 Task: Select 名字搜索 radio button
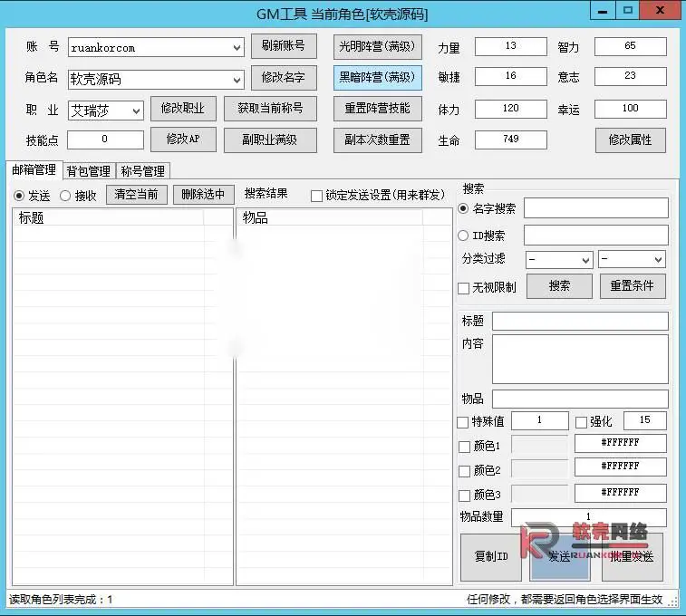pos(463,208)
